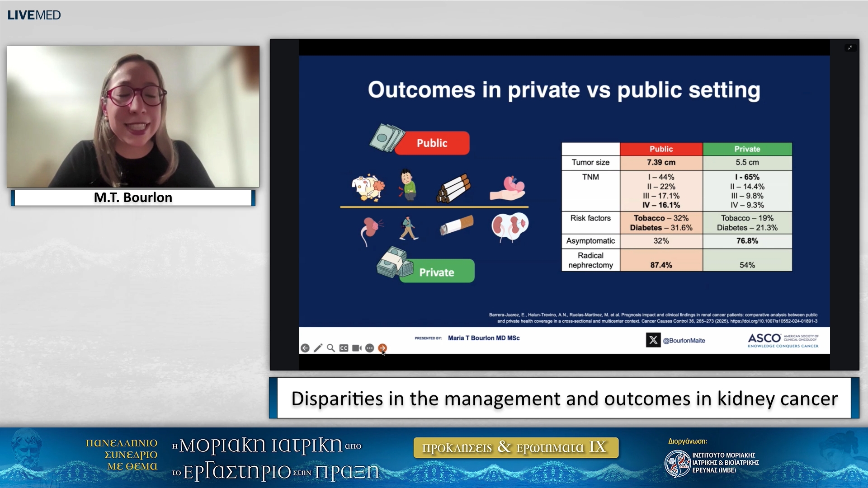
Task: Click the cash icon beside Public
Action: tap(387, 137)
